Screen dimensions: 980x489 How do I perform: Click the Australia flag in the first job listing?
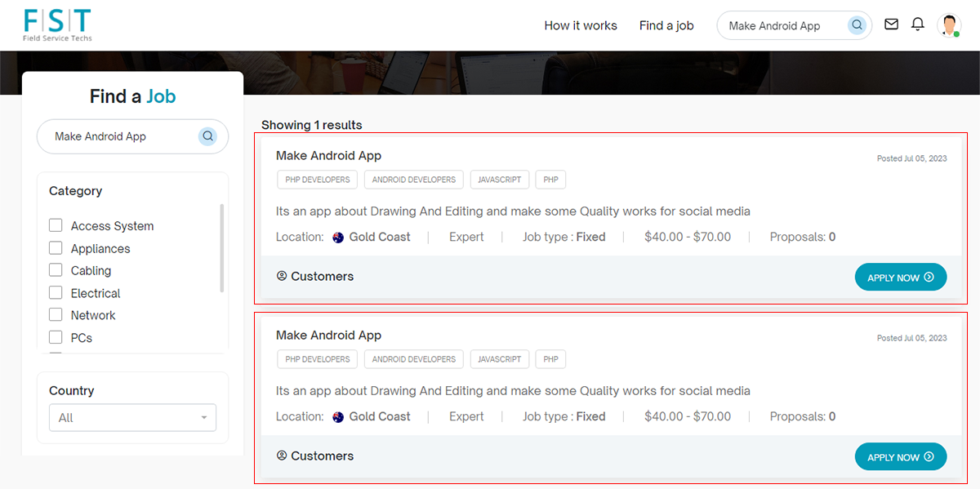(339, 238)
